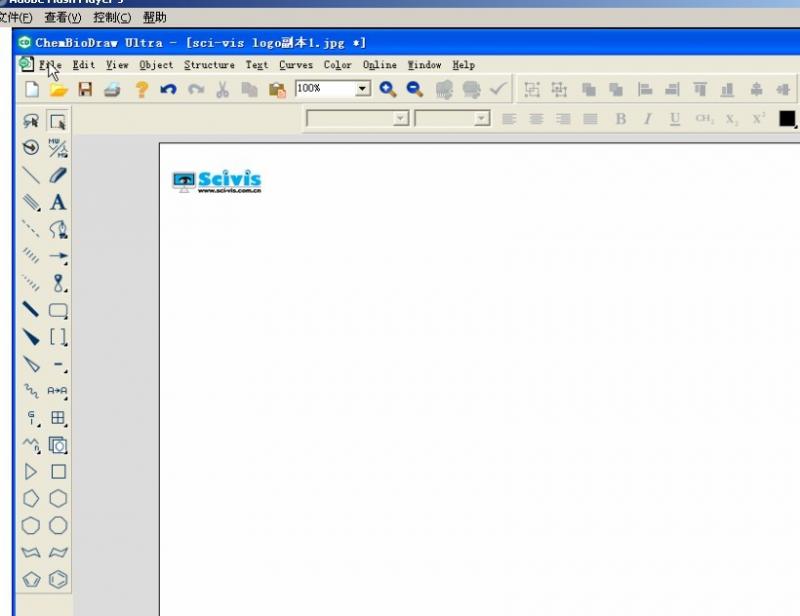Select the Bold Wedge bond tool

pyautogui.click(x=31, y=337)
